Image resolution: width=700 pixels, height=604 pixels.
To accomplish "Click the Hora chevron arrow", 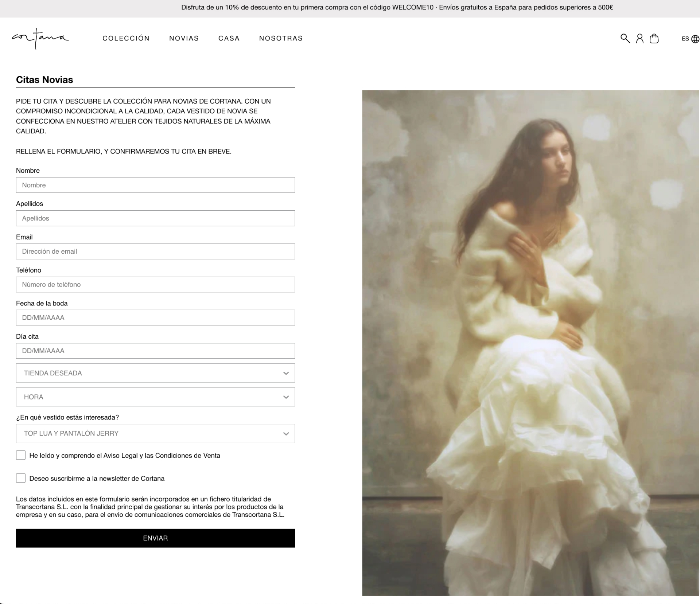I will 286,397.
